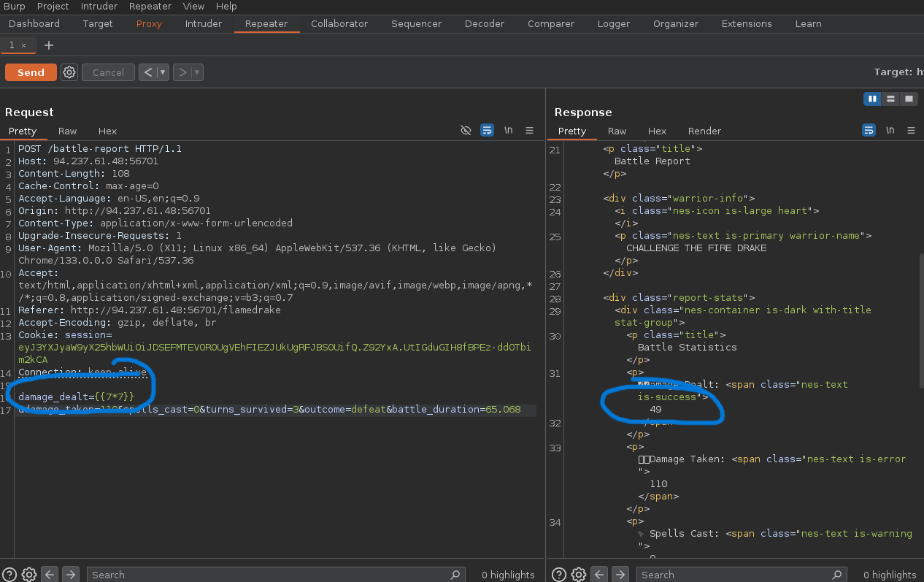Open the Burp menu
Viewport: 924px width, 582px height.
(x=15, y=6)
